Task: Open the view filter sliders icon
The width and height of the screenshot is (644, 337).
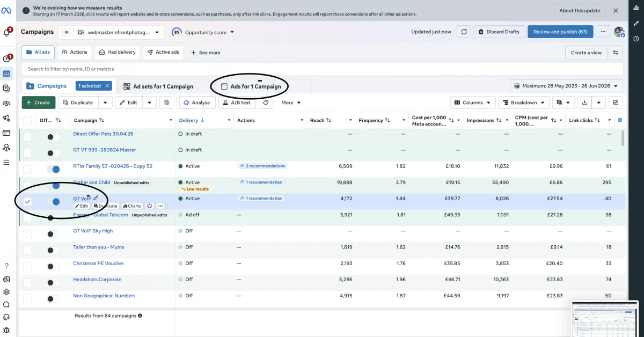Action: click(x=616, y=53)
